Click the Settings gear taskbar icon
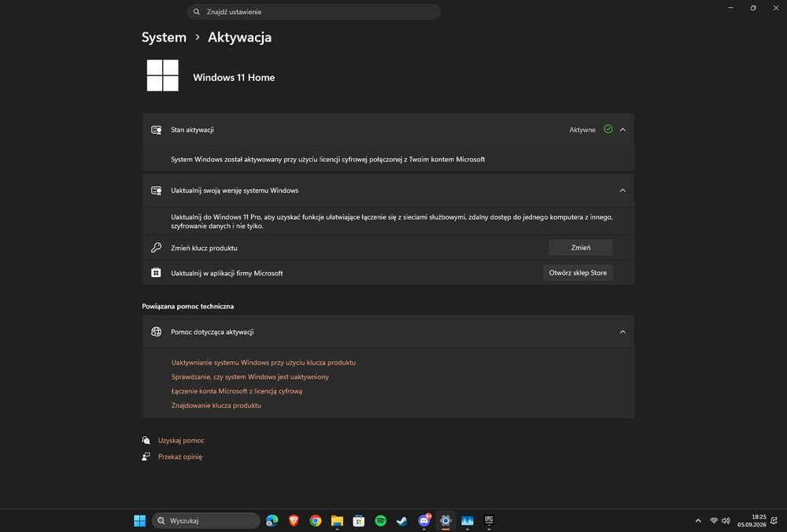 tap(445, 520)
